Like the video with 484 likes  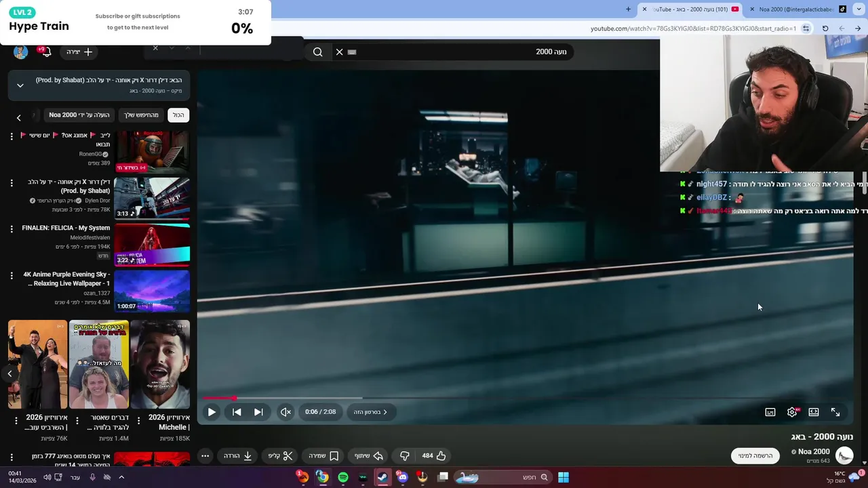tap(433, 456)
